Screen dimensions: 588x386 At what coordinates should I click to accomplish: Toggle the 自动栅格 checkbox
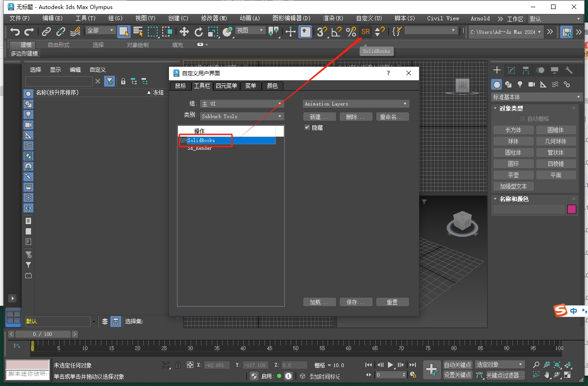523,119
